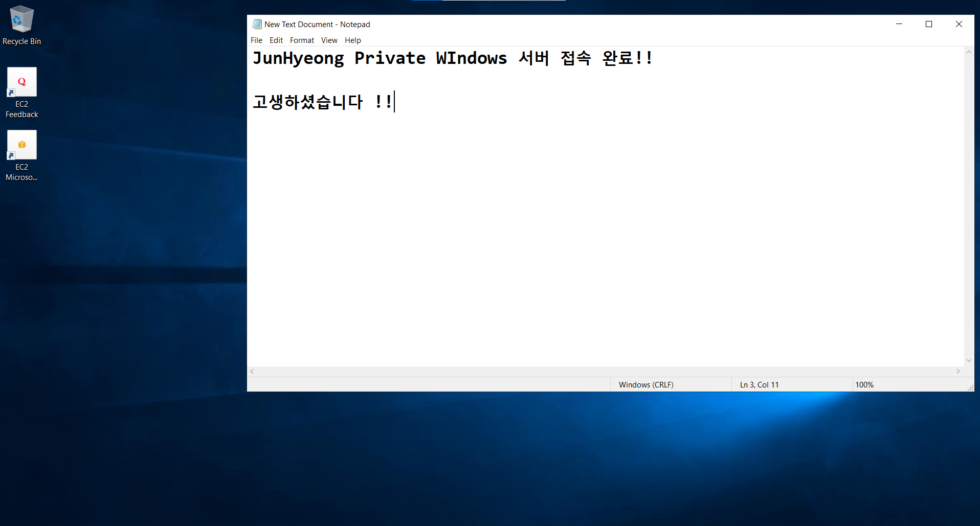Viewport: 980px width, 526px height.
Task: Open the File menu
Action: 256,40
